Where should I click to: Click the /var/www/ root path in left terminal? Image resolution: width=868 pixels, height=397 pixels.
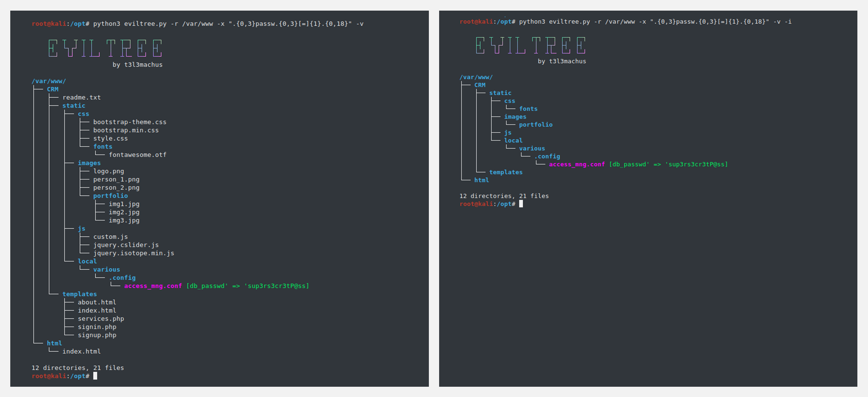click(x=49, y=81)
